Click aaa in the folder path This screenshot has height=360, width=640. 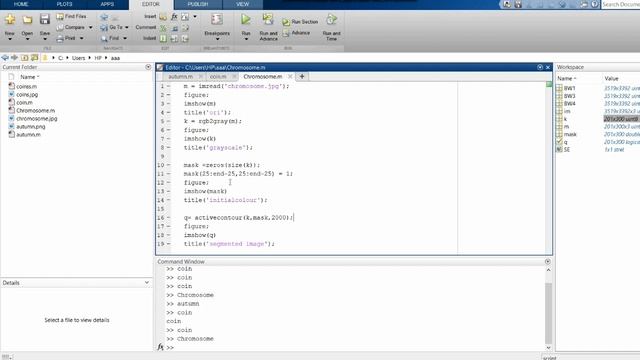[x=116, y=58]
